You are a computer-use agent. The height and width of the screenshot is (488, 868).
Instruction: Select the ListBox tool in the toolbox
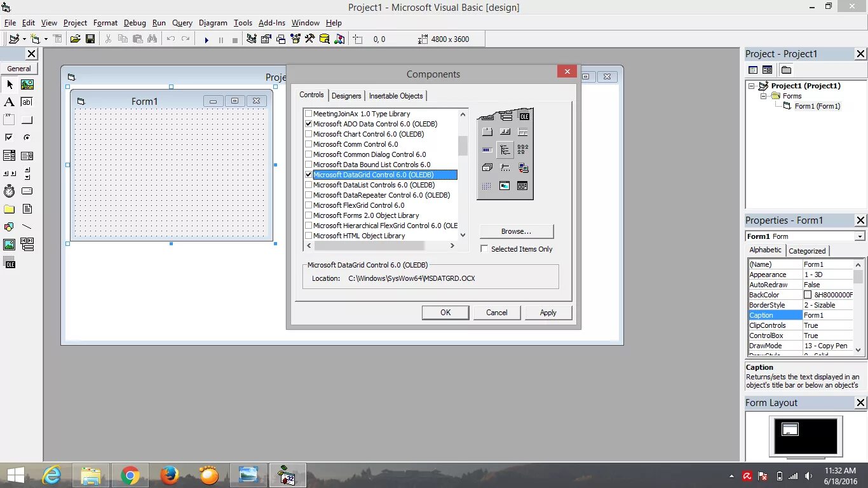[27, 156]
